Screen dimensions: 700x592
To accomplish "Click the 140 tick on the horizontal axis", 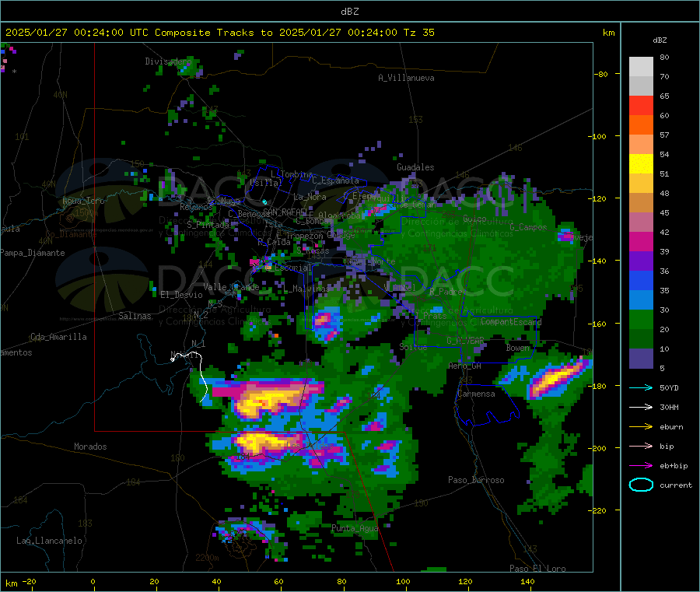I will coord(527,581).
